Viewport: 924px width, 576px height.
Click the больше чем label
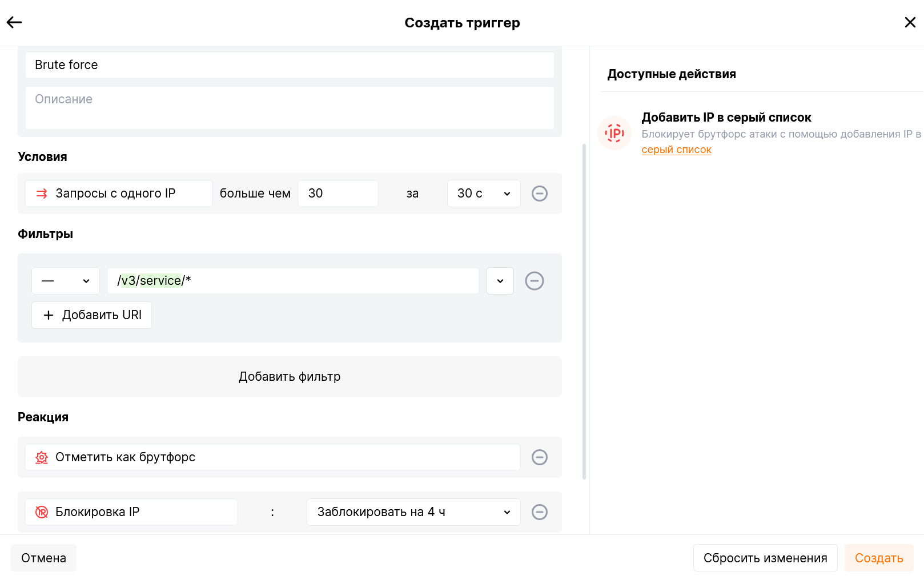[255, 194]
